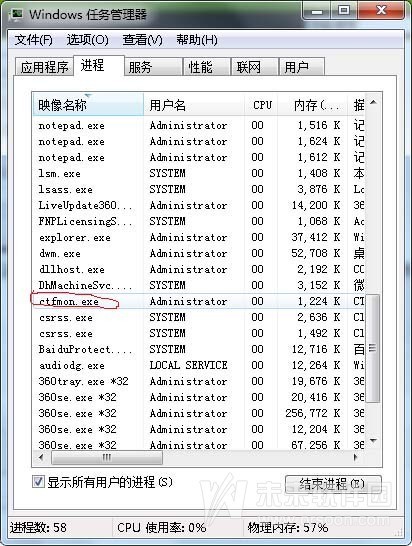
Task: Select the 360tray.exe *32 process
Action: coord(199,381)
